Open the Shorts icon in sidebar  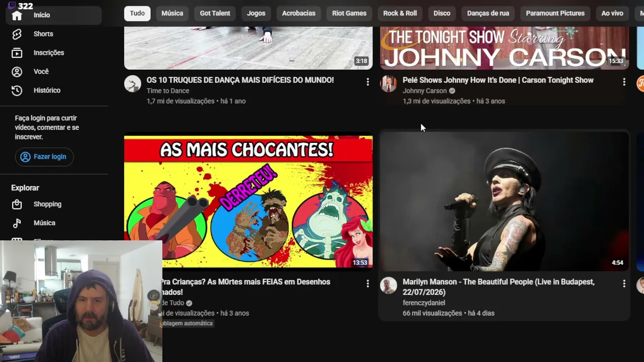pos(17,34)
